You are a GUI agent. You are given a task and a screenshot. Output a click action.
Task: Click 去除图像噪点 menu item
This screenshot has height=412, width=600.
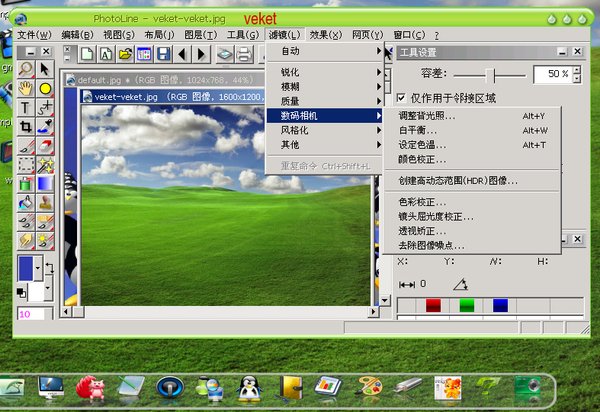point(432,245)
